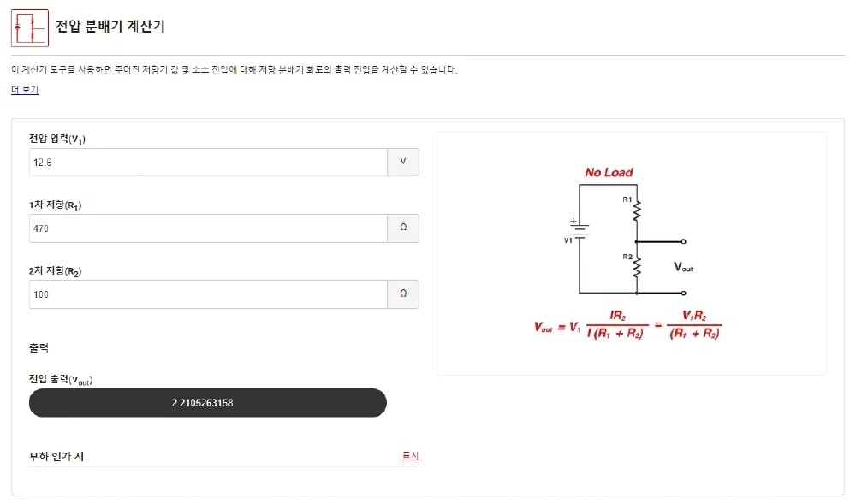The height and width of the screenshot is (504, 856).
Task: Click the voltage divider calculator logo icon
Action: tap(30, 27)
